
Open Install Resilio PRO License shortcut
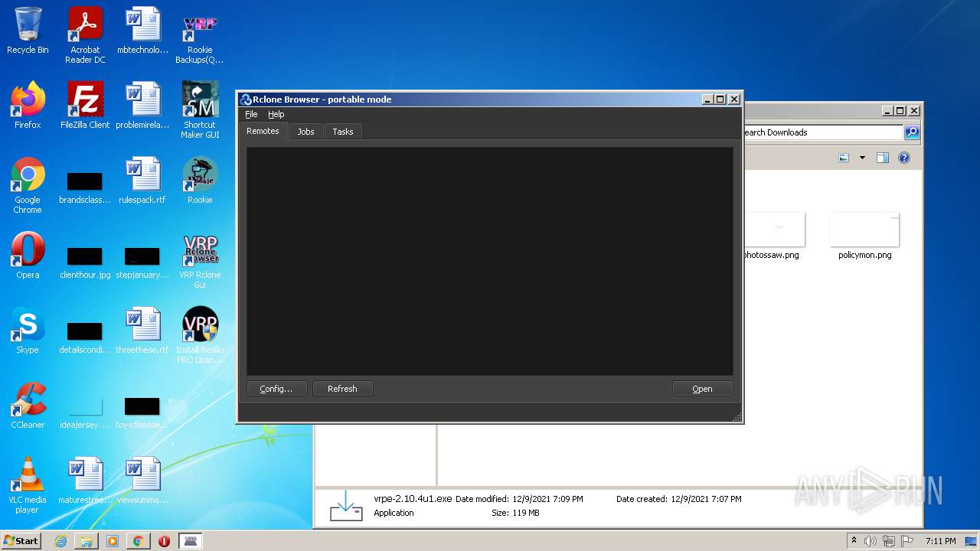[x=200, y=335]
